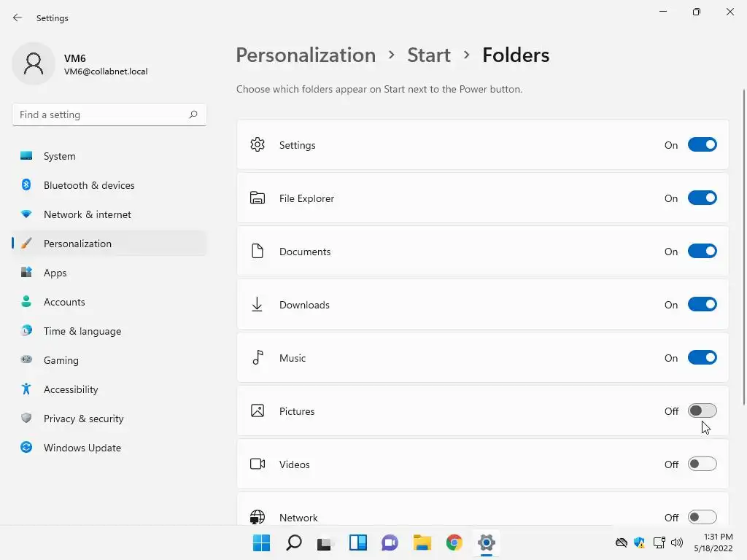Click the Bluetooth & devices icon in sidebar
The height and width of the screenshot is (560, 747).
click(x=26, y=185)
